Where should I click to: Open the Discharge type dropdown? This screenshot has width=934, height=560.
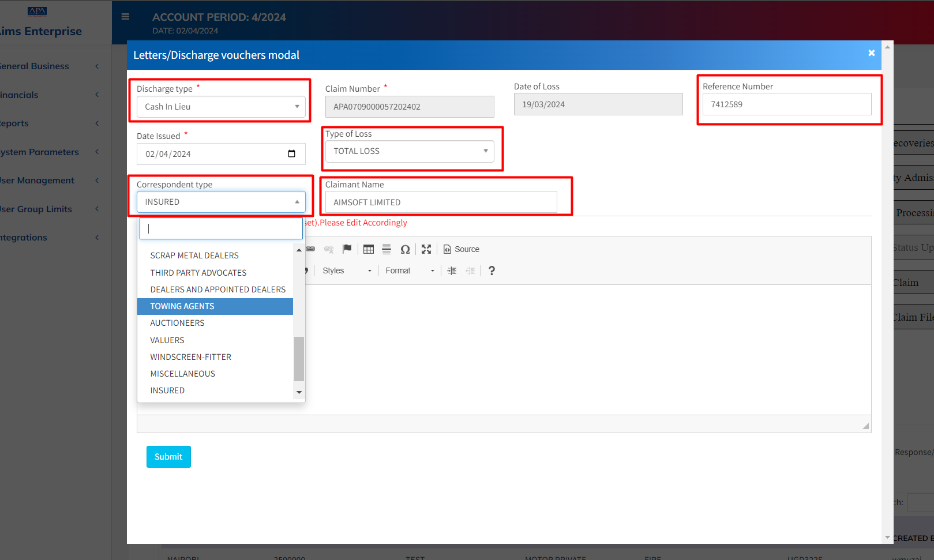(221, 107)
